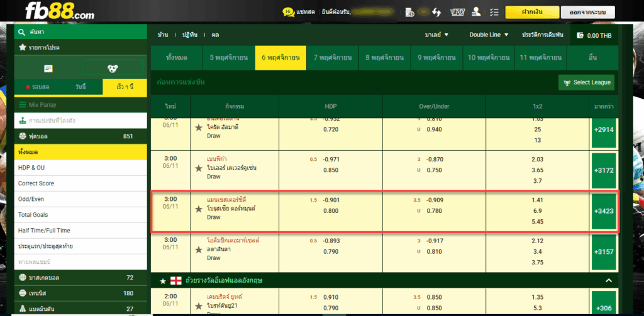Favorite the โบรุสเซีย ดอร์ทมุนด์ match star
644x316 pixels.
(199, 209)
